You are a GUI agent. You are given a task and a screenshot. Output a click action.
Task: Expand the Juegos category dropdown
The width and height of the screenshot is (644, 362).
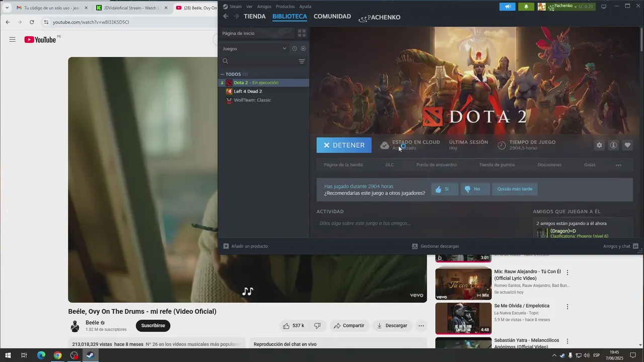tap(255, 49)
